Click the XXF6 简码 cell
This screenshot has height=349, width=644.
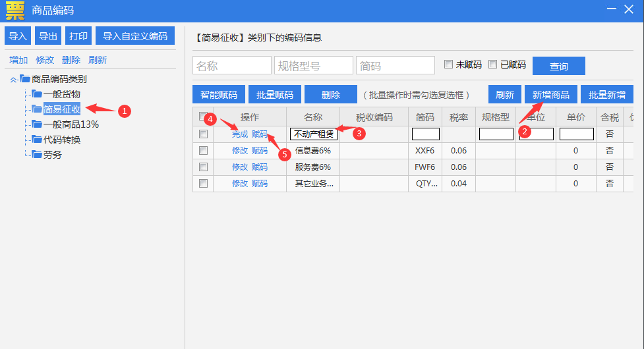(x=425, y=151)
